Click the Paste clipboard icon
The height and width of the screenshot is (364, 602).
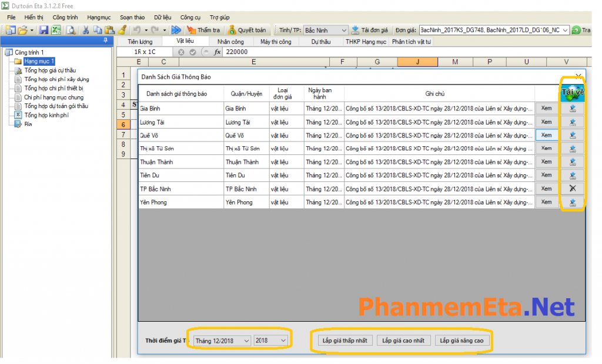[x=109, y=30]
